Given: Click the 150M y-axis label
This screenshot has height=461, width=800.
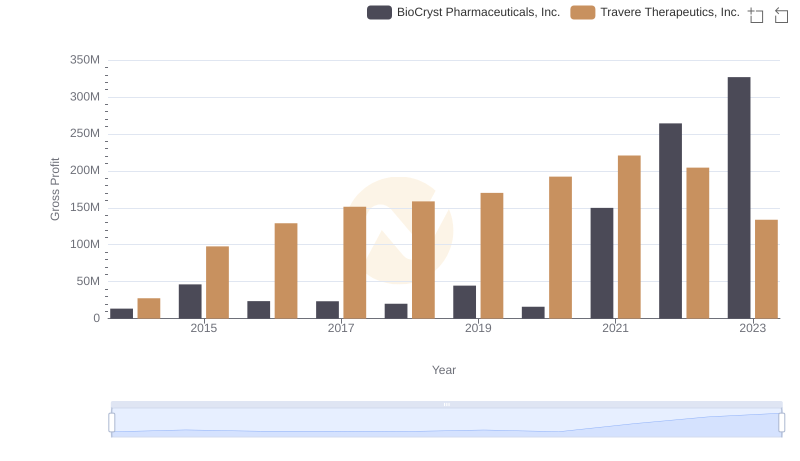Looking at the screenshot, I should click(85, 208).
